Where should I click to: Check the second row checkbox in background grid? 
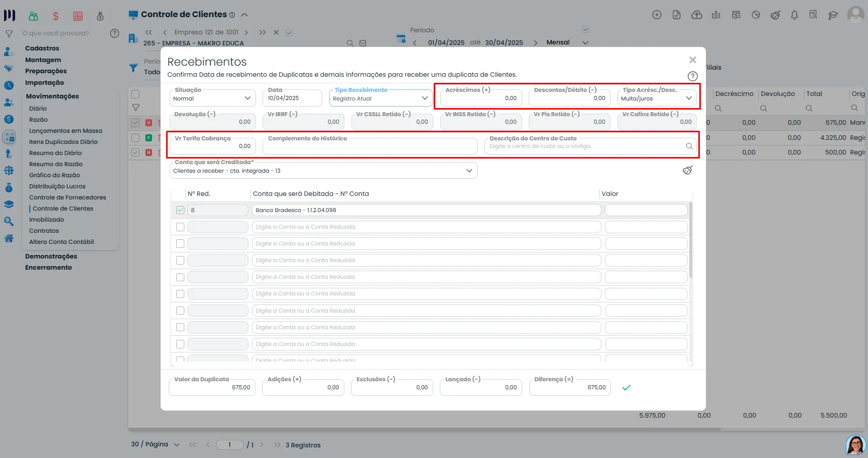tap(135, 137)
